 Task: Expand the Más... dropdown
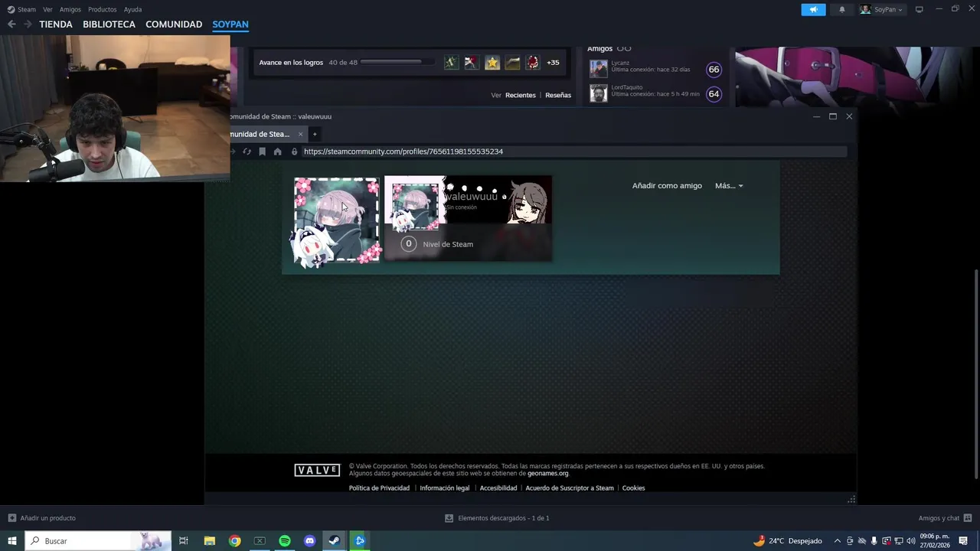[x=729, y=185]
